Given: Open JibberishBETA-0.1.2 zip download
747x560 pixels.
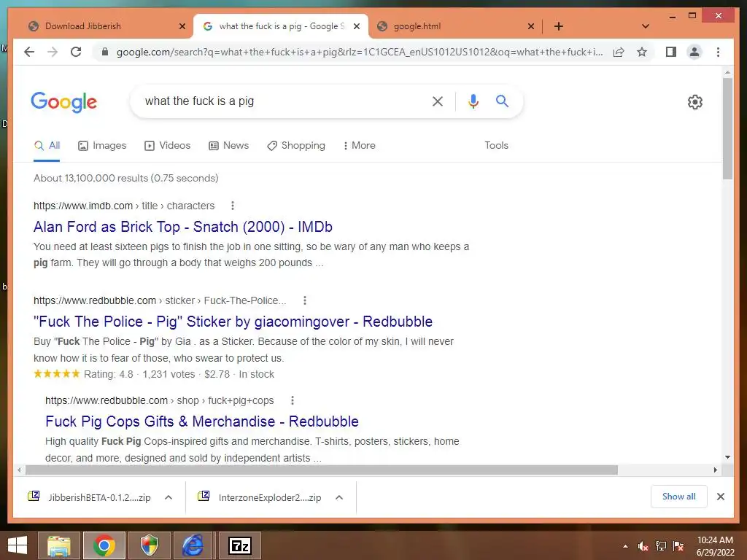Looking at the screenshot, I should (x=90, y=497).
